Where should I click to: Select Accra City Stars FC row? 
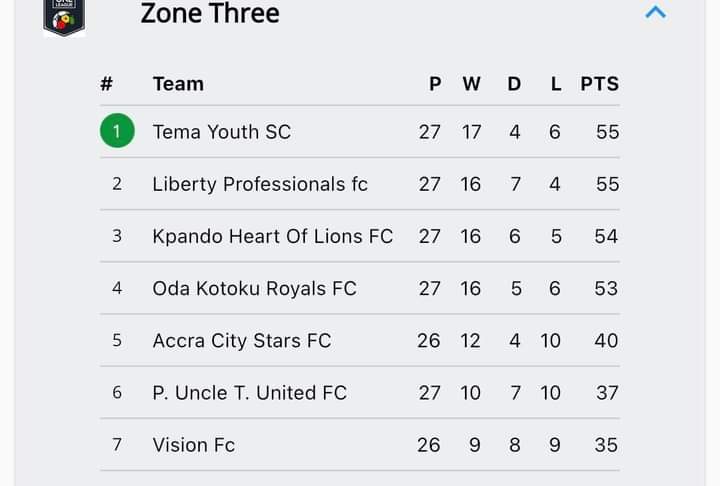pos(360,340)
